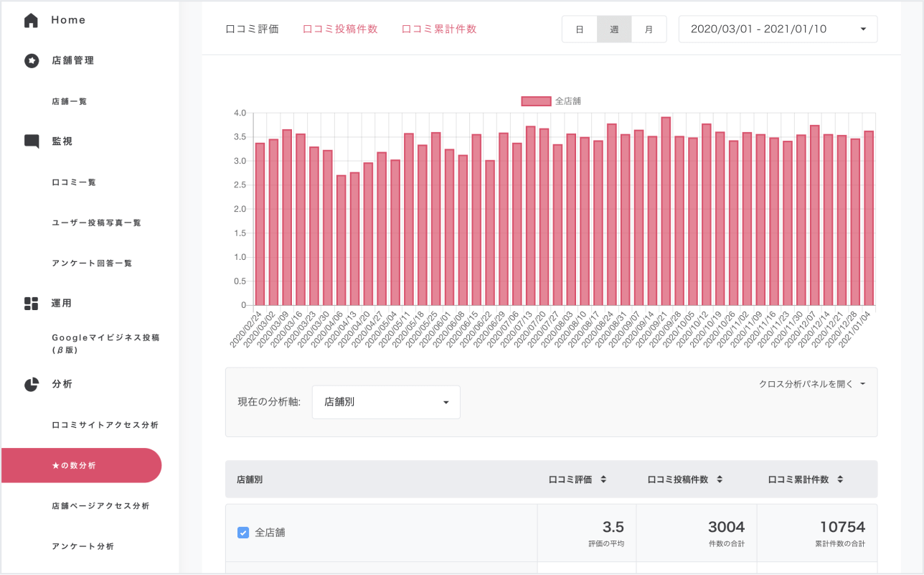
Task: Click the 10754 累計件数の合計 cell
Action: (x=817, y=533)
